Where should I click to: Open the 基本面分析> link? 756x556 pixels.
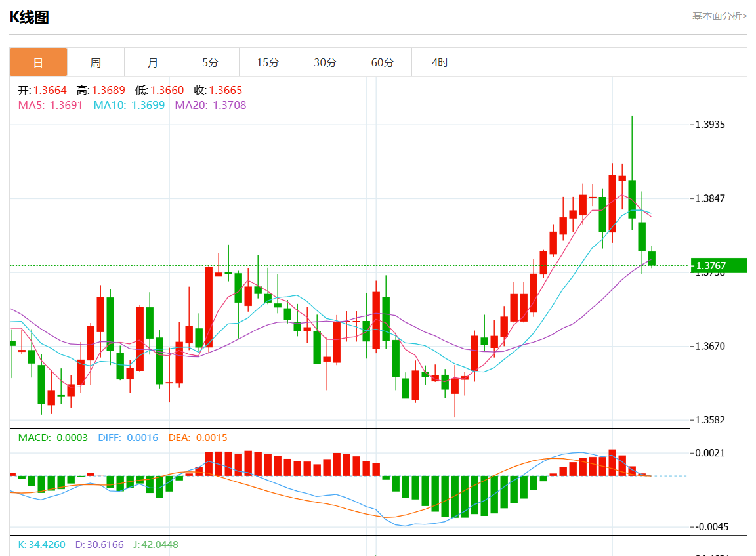(719, 16)
